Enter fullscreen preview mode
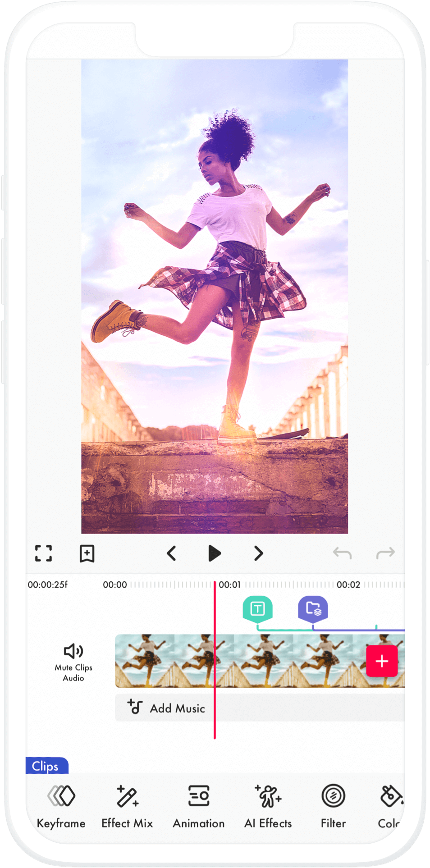430x868 pixels. click(44, 553)
